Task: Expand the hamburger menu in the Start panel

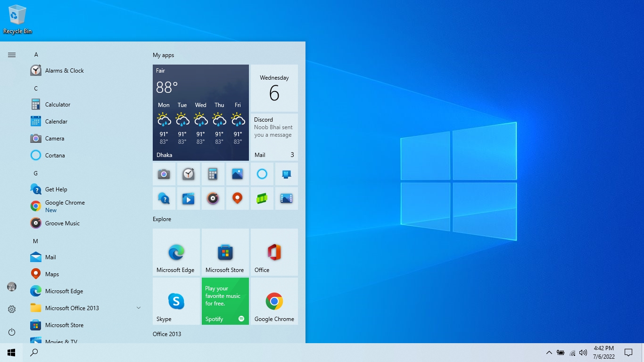Action: pos(11,54)
